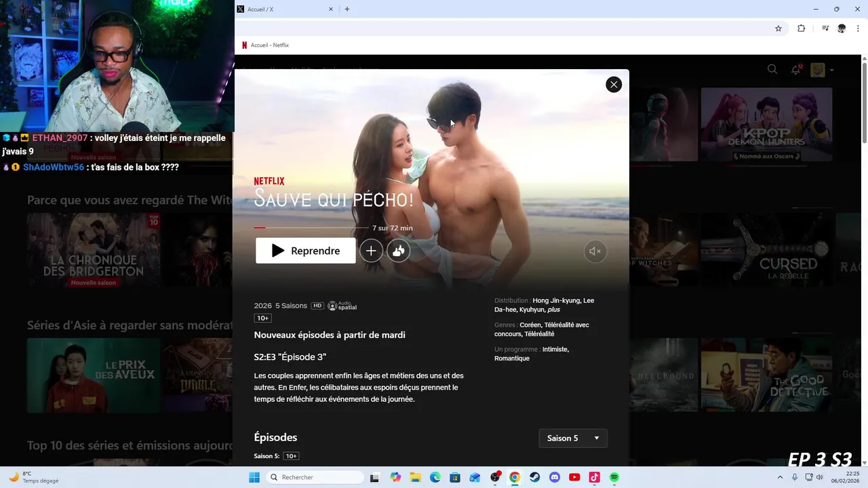Click the S2:E3 "Épisode 3" title

pos(290,357)
